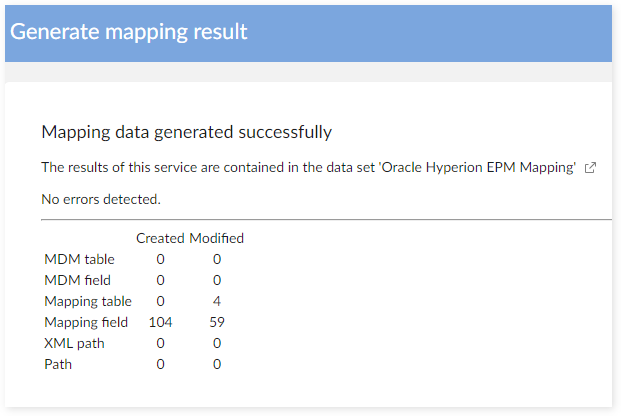This screenshot has height=416, width=621.
Task: Select the 'Mapping field' row label
Action: [86, 322]
